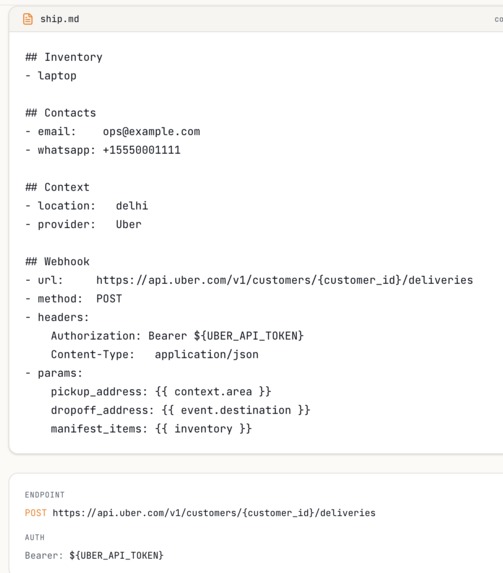The height and width of the screenshot is (573, 503).
Task: Click the '## Context' heading
Action: (57, 187)
